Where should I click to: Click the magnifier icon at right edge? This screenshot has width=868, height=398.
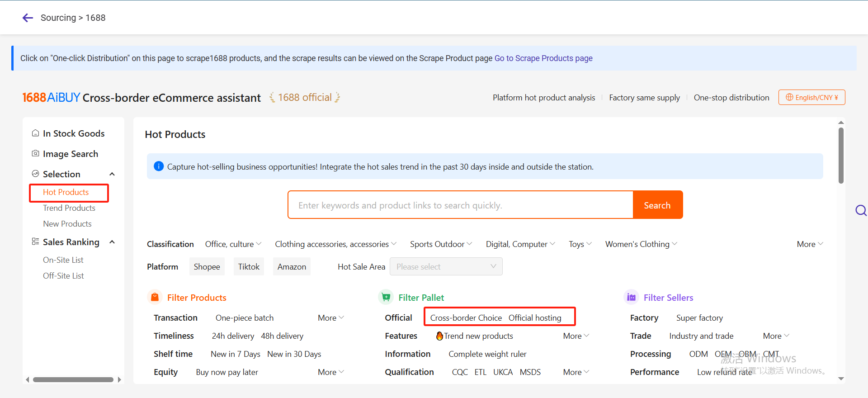point(861,210)
